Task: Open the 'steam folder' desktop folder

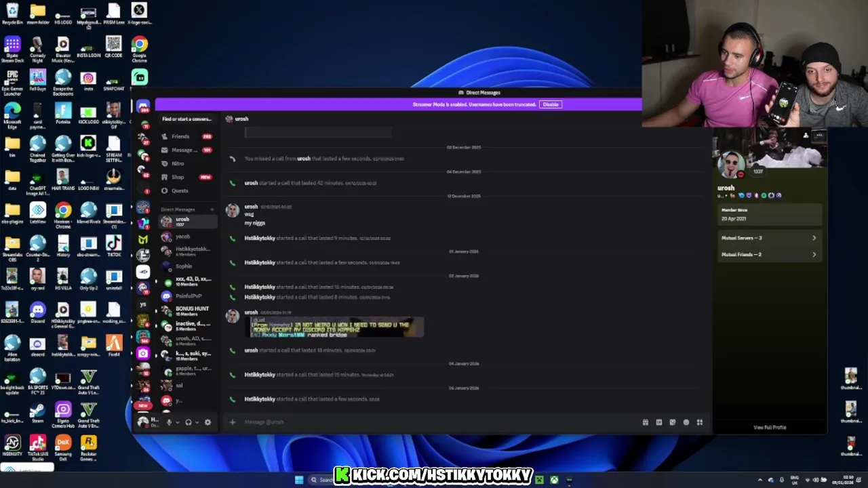Action: (38, 13)
